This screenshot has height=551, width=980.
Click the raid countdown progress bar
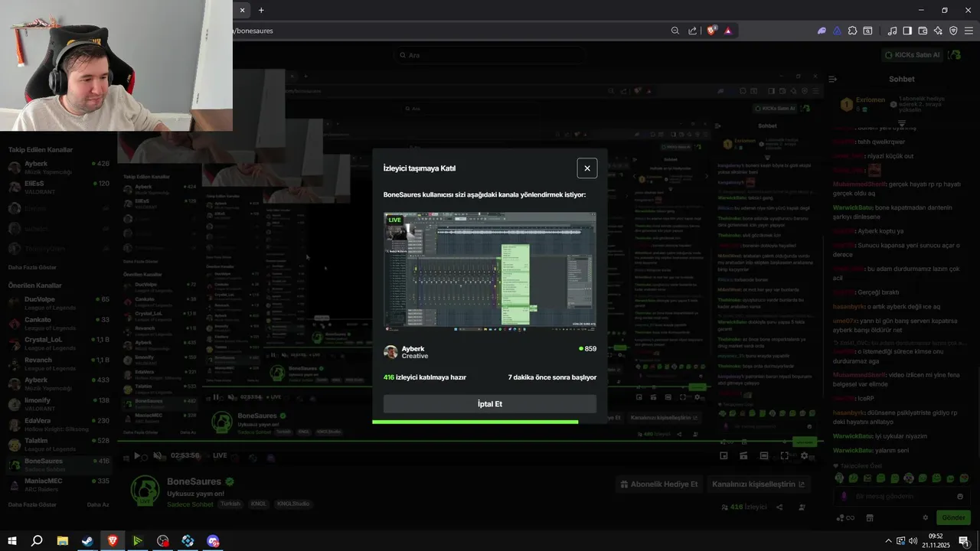tap(475, 422)
